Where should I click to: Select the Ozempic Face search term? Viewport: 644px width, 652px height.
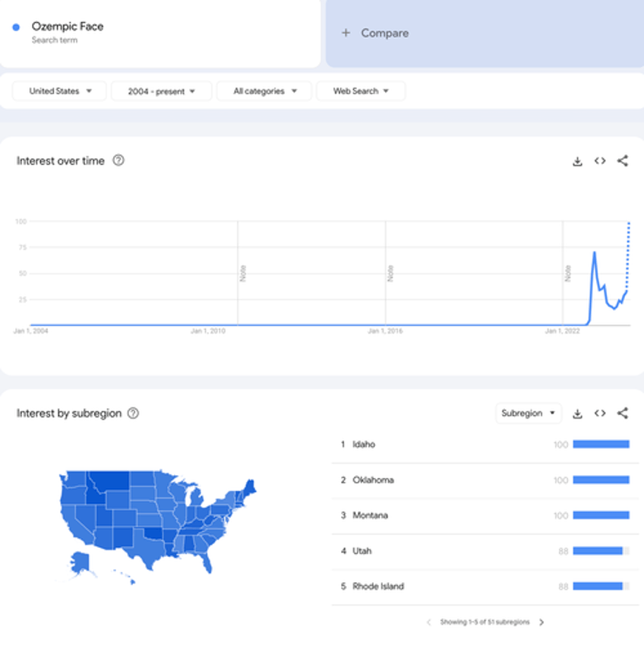tap(68, 27)
